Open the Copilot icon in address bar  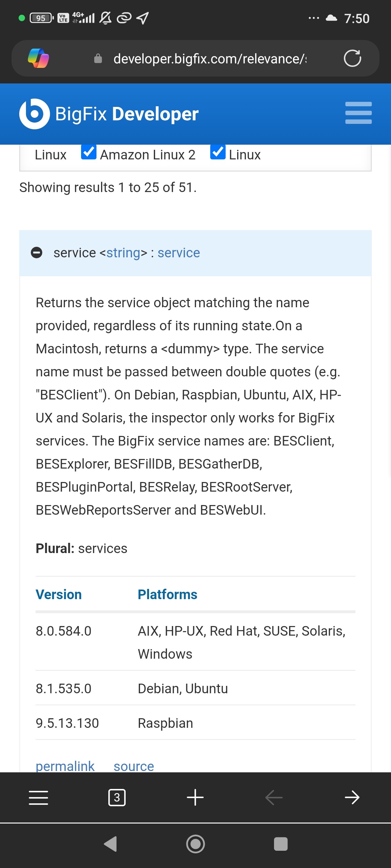tap(38, 58)
